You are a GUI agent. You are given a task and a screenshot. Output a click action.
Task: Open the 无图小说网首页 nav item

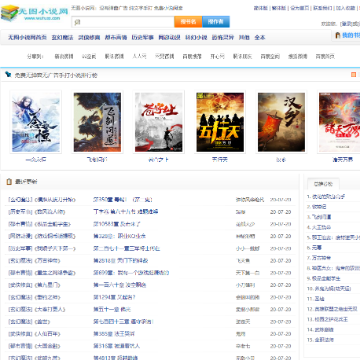pyautogui.click(x=27, y=37)
